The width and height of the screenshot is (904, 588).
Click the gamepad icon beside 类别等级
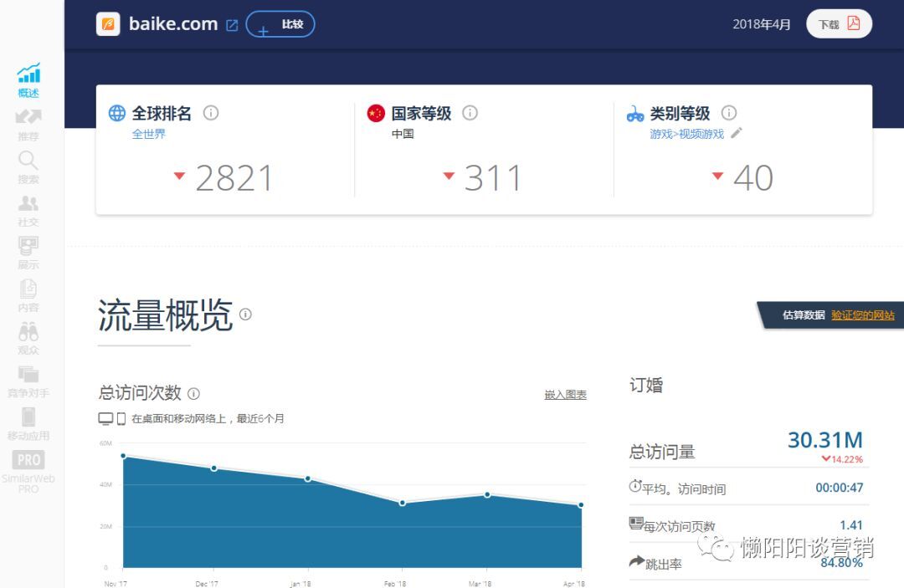[635, 114]
